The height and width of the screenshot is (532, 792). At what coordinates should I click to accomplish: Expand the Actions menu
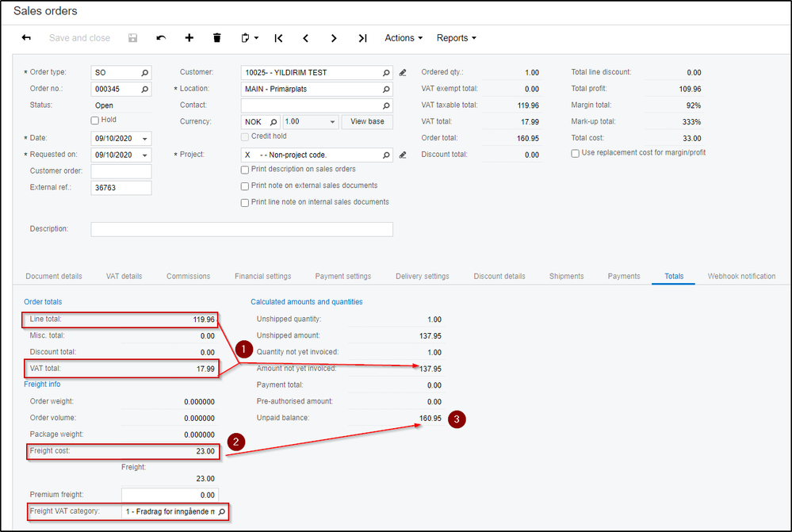pos(403,38)
